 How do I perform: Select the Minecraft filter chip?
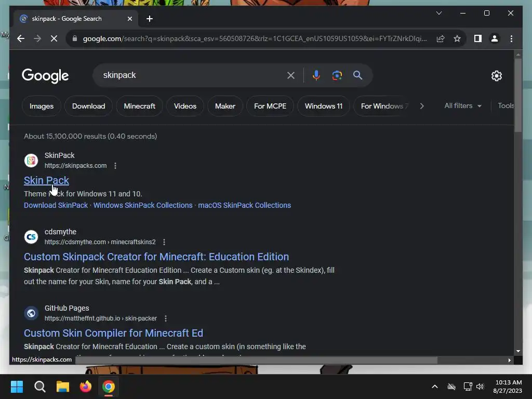[x=139, y=106]
